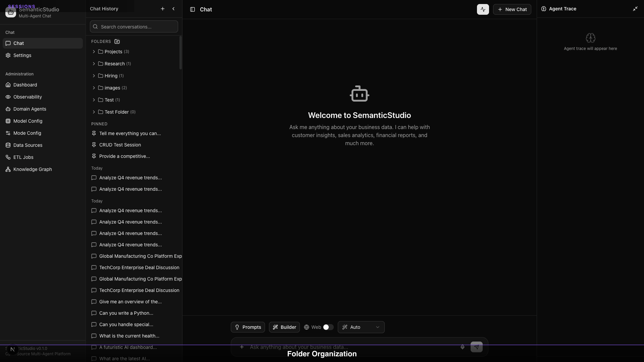Enable the Web search toggle

pos(327,327)
